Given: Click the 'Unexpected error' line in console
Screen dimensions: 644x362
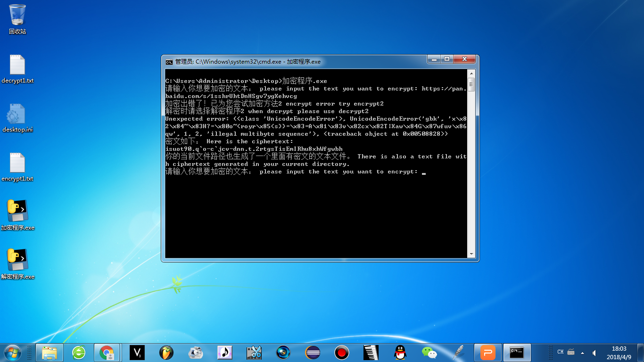Looking at the screenshot, I should pyautogui.click(x=316, y=126).
